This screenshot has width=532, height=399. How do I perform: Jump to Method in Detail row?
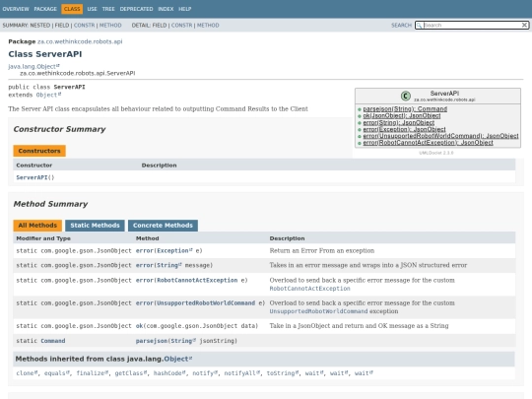point(208,25)
